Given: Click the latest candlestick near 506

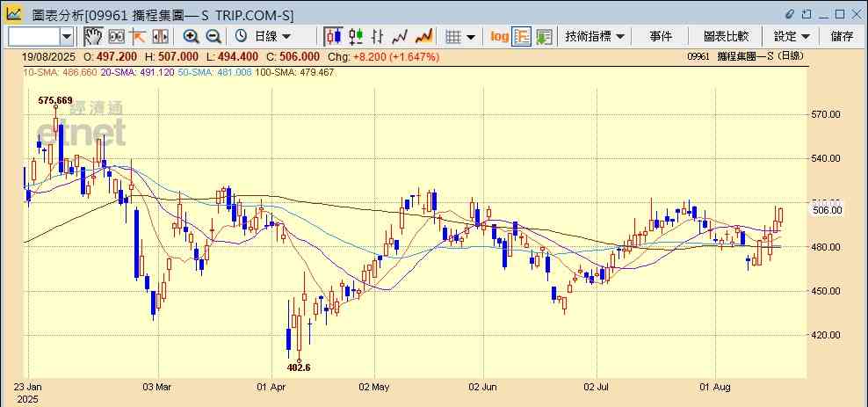Looking at the screenshot, I should point(780,214).
